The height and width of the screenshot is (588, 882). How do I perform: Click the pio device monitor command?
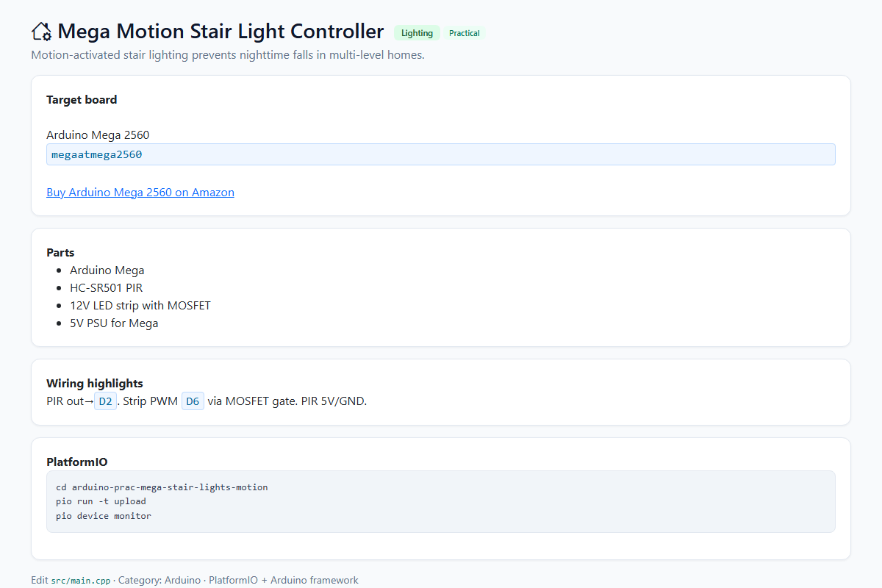[x=104, y=516]
